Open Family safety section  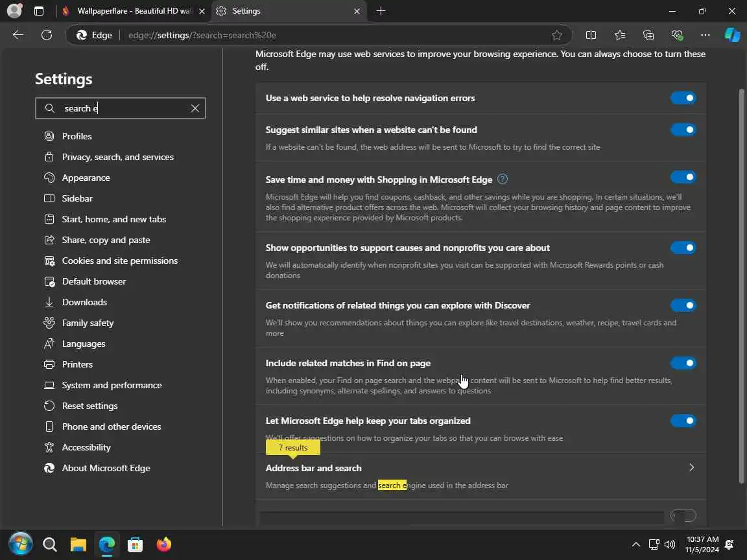(x=88, y=323)
